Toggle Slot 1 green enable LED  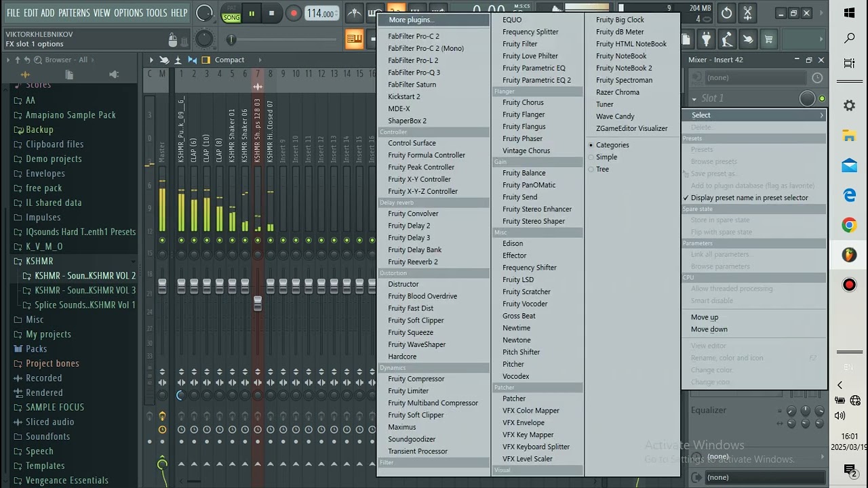coord(822,99)
